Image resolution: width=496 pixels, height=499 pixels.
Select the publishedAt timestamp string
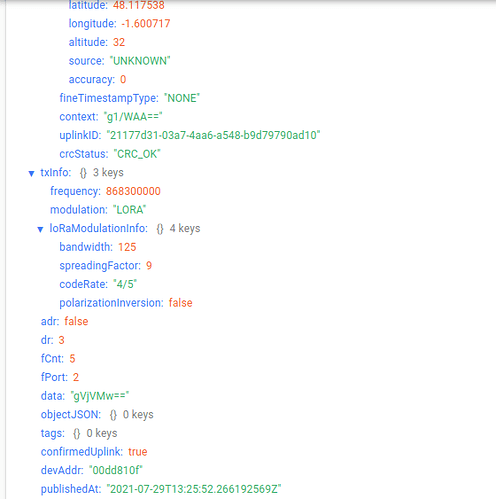tap(194, 489)
